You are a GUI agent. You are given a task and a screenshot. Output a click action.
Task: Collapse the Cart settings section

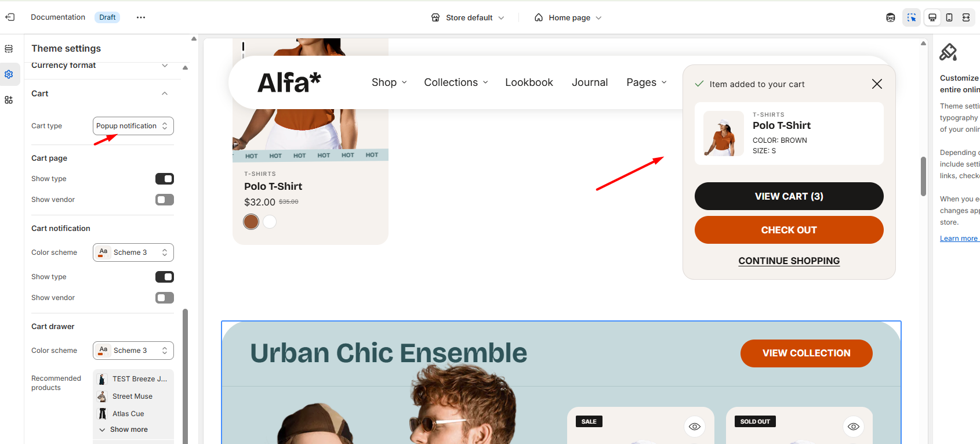pos(165,93)
